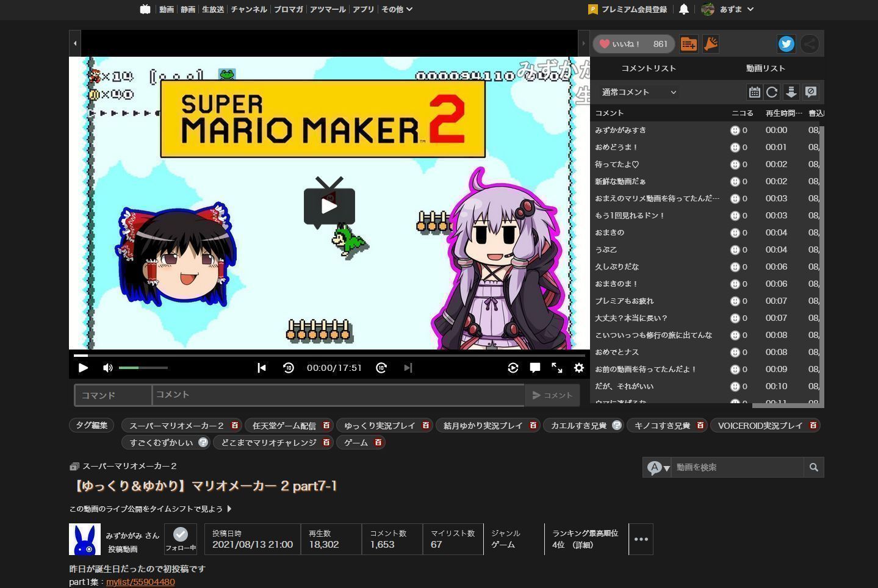The image size is (878, 588).
Task: Sort by the ニコる column header
Action: click(743, 113)
